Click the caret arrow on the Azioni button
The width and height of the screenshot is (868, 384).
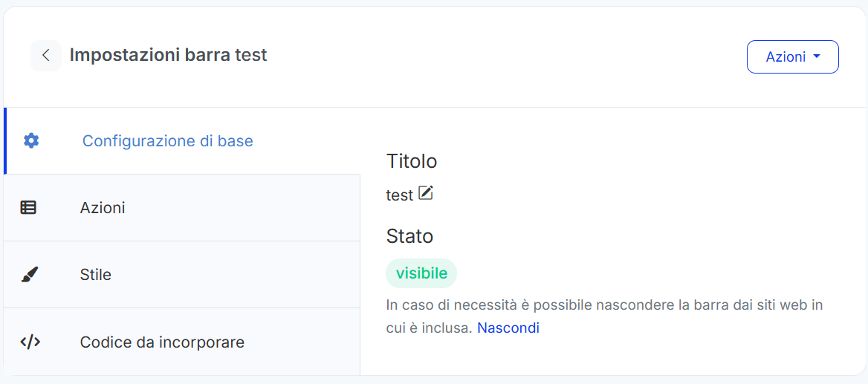pyautogui.click(x=817, y=57)
